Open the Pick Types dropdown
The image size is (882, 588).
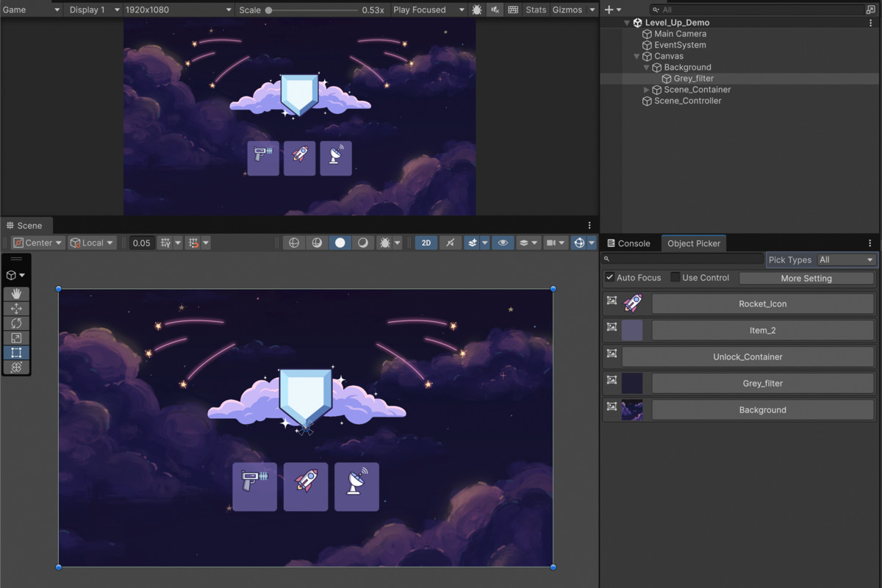(x=847, y=259)
